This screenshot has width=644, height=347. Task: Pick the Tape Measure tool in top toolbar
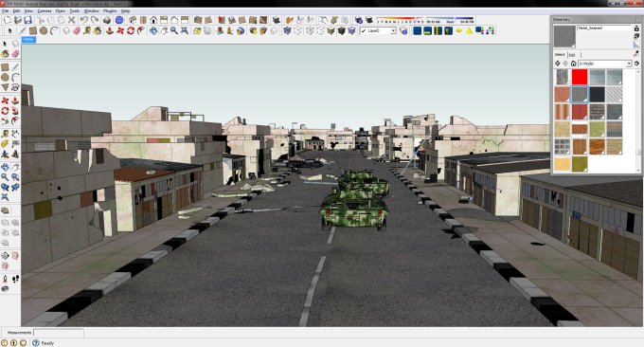click(87, 31)
